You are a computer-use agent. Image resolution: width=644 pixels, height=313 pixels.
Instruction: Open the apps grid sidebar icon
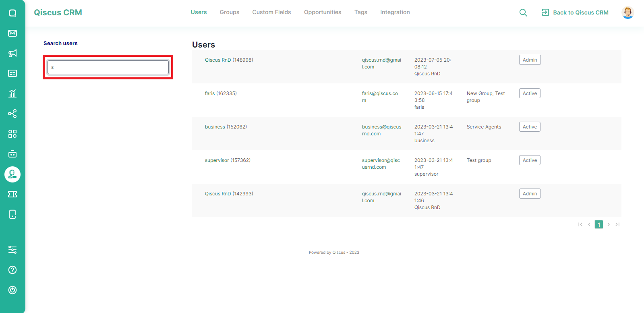coord(12,134)
